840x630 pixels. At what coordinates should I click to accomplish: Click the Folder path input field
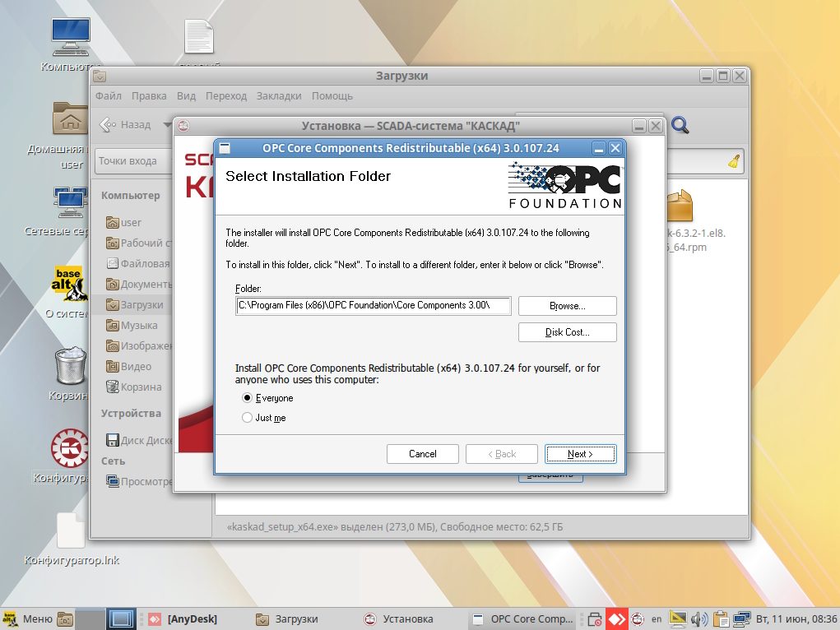[373, 306]
